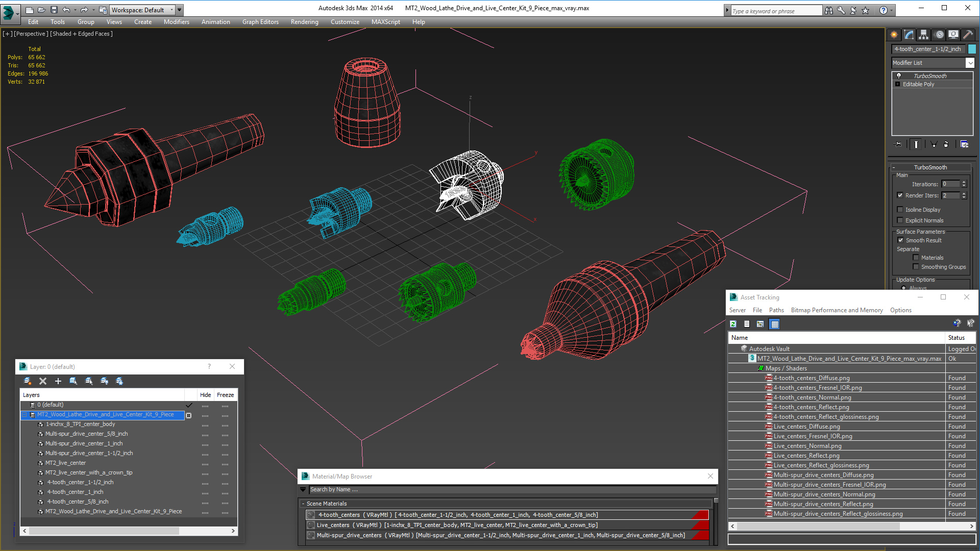Click the Hide column header in Layers
This screenshot has height=551, width=980.
pos(205,395)
